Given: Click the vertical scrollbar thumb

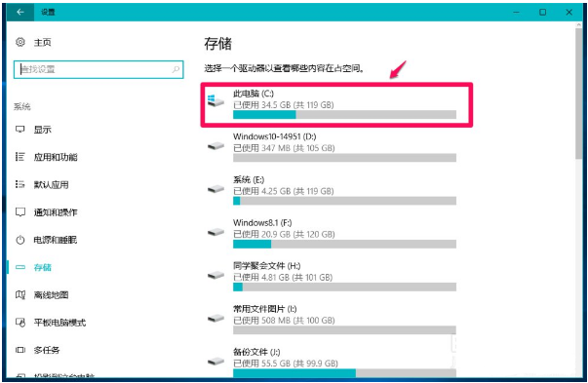Looking at the screenshot, I should [579, 94].
